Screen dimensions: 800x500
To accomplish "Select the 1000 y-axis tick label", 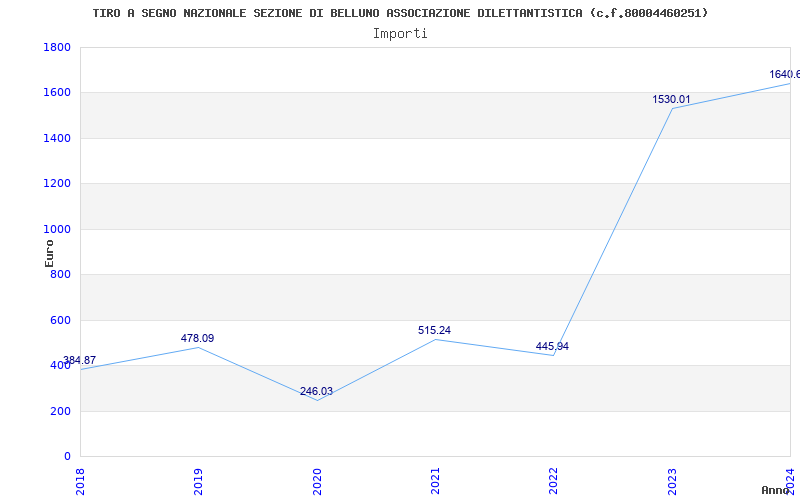I will (57, 229).
